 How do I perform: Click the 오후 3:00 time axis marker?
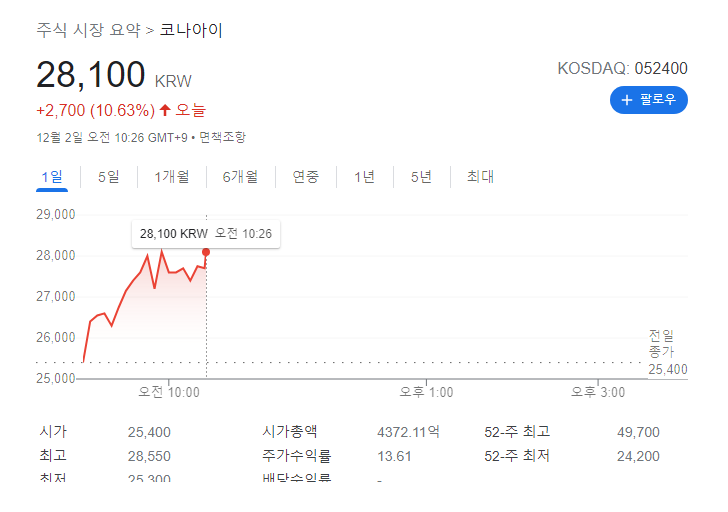tap(598, 392)
